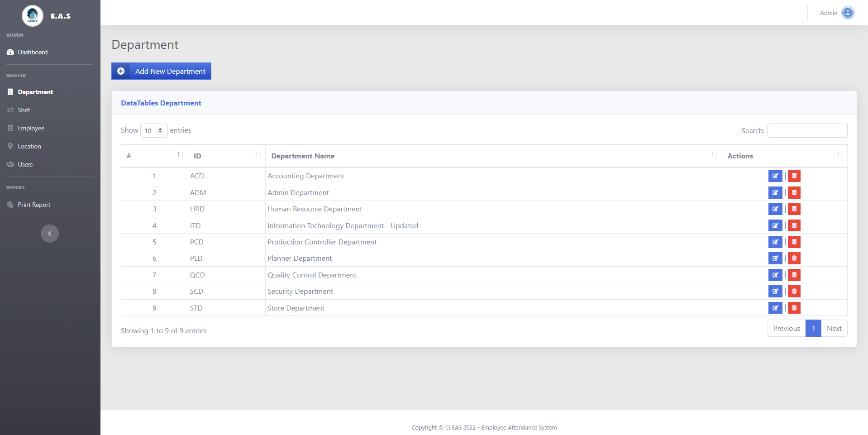Delete the Production Controller Department row
868x435 pixels.
pos(794,242)
